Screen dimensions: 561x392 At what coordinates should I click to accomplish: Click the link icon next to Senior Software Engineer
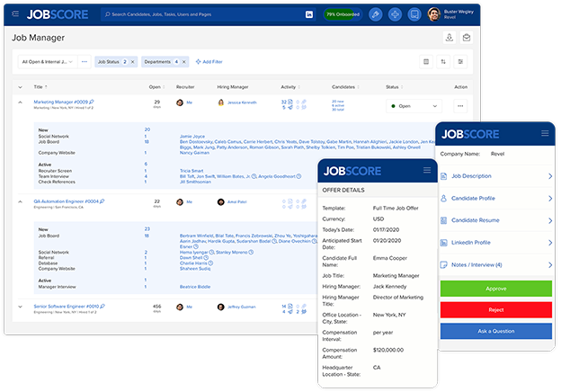tap(102, 306)
